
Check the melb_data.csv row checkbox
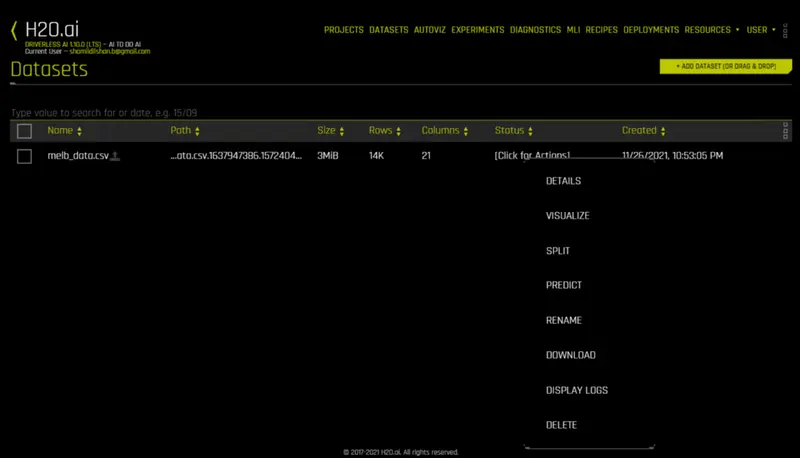(x=24, y=156)
